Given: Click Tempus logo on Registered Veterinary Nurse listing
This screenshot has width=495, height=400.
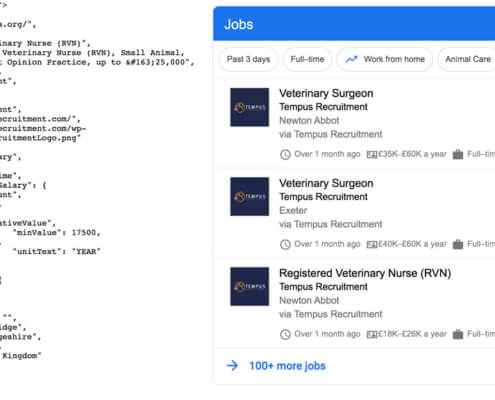Looking at the screenshot, I should 250,287.
